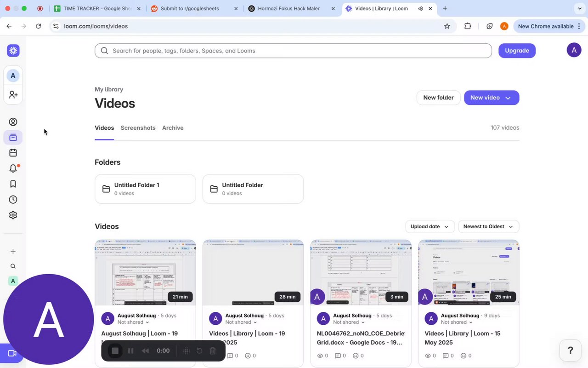The height and width of the screenshot is (368, 588).
Task: Open the Meetings calendar icon
Action: click(13, 153)
